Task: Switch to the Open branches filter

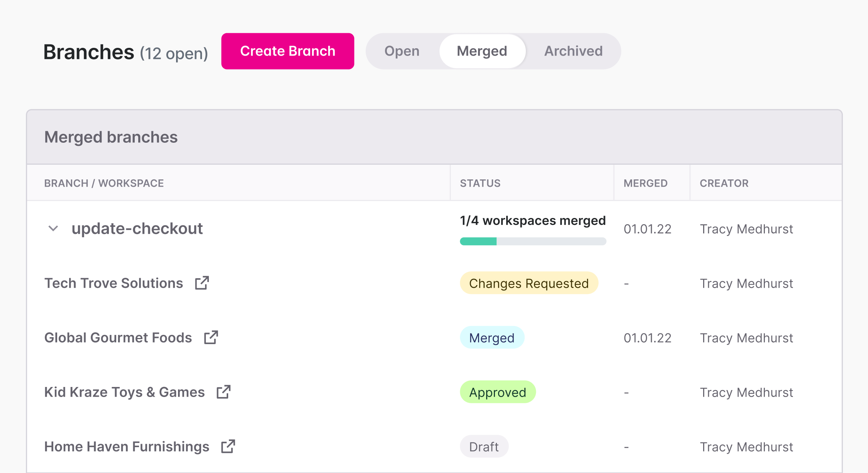Action: (x=402, y=51)
